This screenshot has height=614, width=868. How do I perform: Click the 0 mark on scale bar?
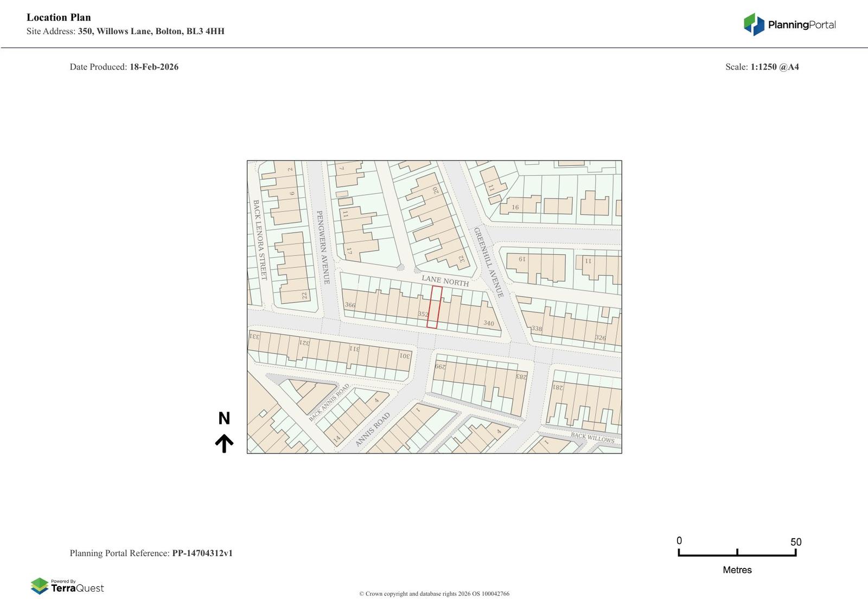point(679,541)
